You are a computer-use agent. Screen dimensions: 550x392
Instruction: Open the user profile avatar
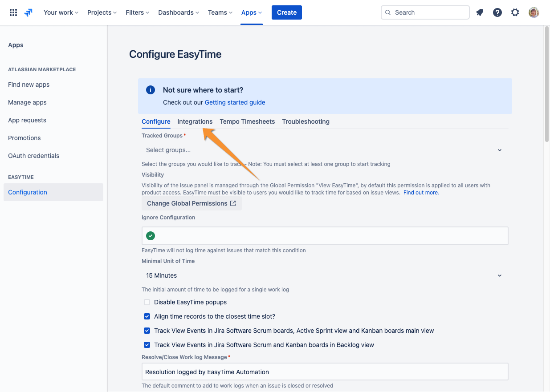click(534, 12)
